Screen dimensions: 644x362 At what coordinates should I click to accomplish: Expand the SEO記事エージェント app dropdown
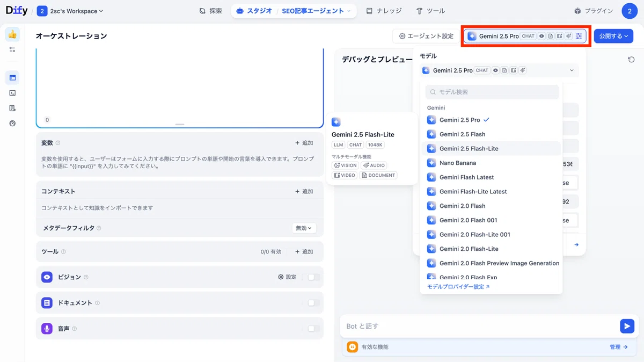[317, 11]
